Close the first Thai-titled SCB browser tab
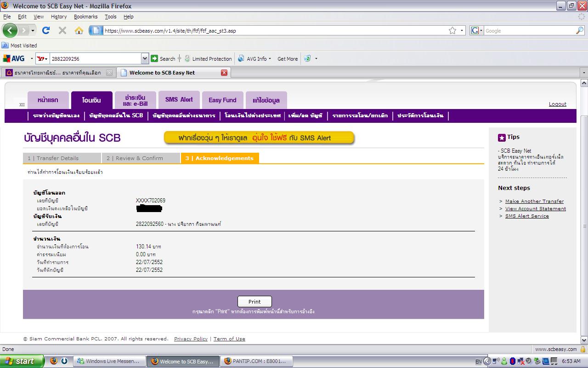Viewport: 588px width, 368px height. click(109, 73)
